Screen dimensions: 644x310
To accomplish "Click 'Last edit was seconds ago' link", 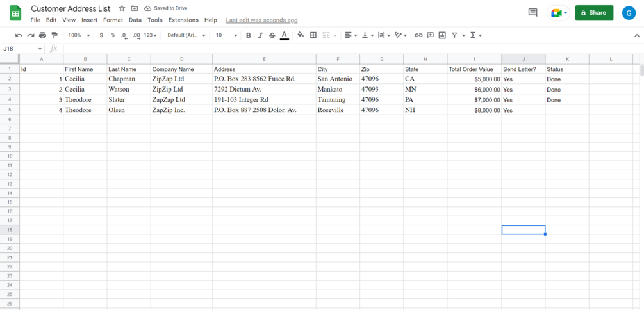I will pos(261,20).
